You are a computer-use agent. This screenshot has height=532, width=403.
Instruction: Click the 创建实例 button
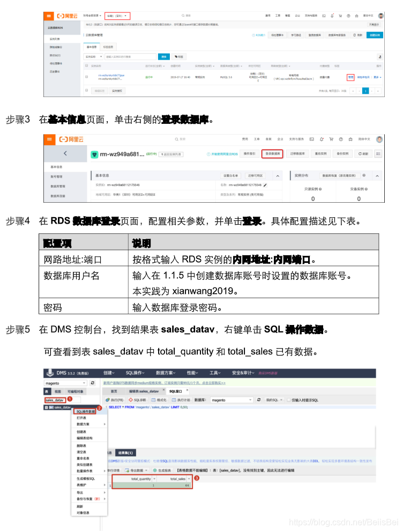pos(375,35)
